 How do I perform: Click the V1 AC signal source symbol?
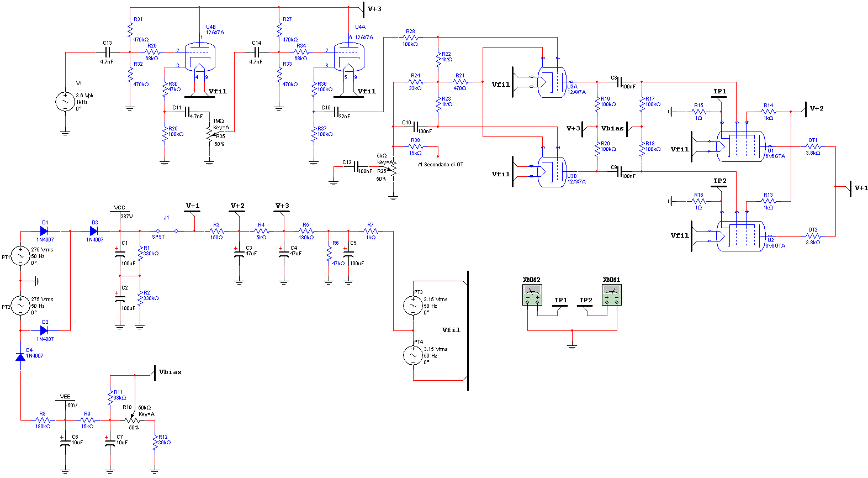[65, 102]
